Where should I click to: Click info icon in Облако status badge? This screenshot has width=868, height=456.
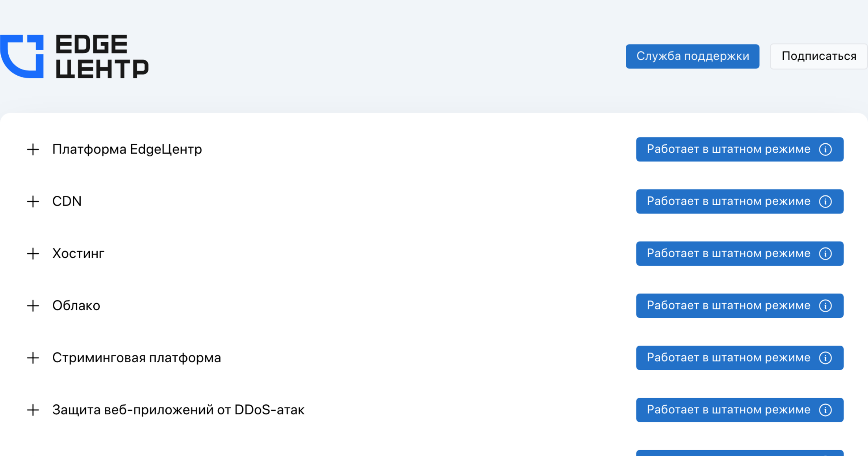click(x=825, y=306)
